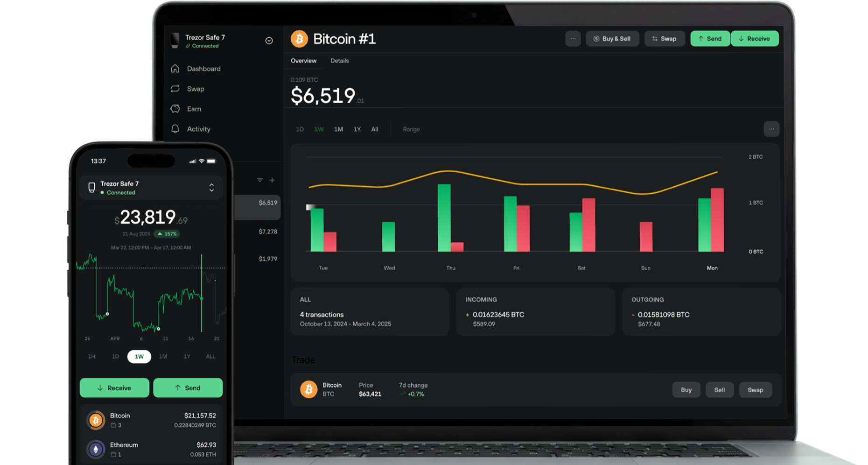Screen dimensions: 868x465
Task: Select ALL range on phone chart
Action: 210,356
